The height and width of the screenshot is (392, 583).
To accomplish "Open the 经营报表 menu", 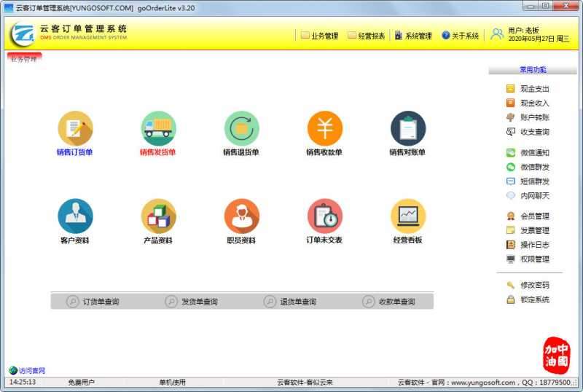I will click(367, 36).
